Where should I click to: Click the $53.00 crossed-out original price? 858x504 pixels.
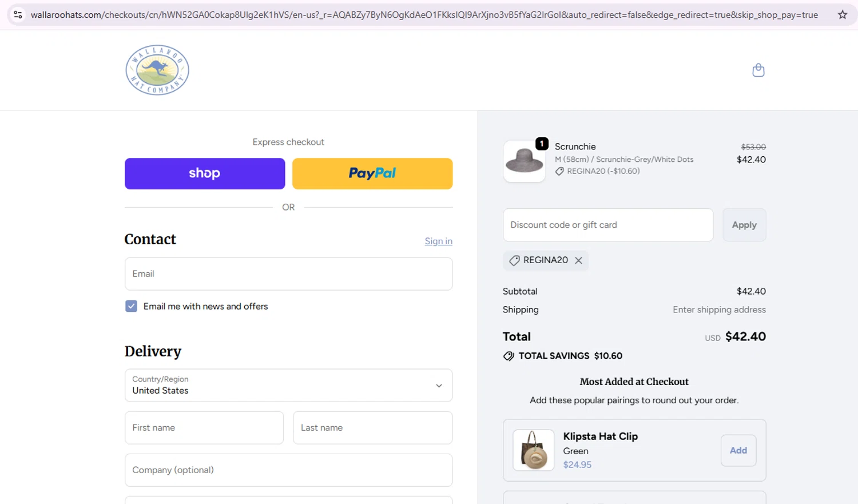coord(753,147)
